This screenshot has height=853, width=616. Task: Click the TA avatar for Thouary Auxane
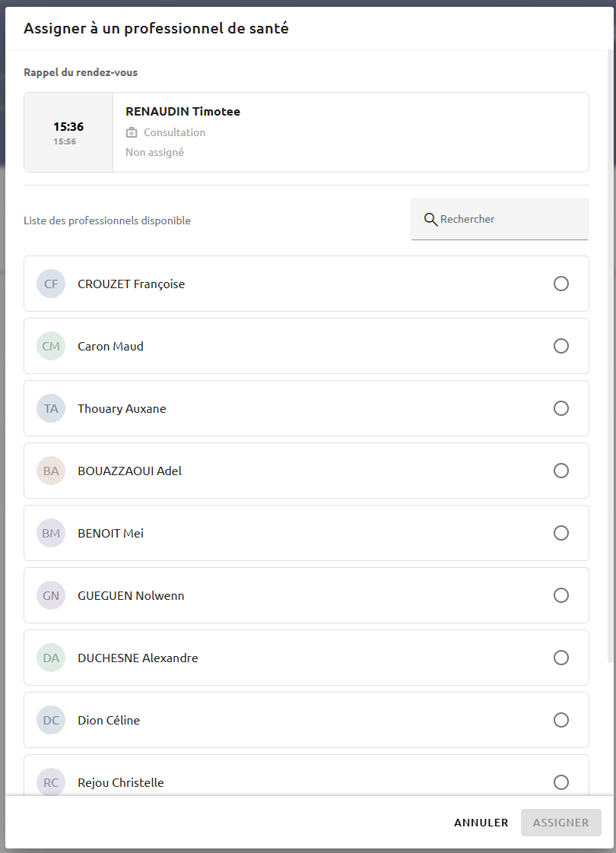pos(51,408)
